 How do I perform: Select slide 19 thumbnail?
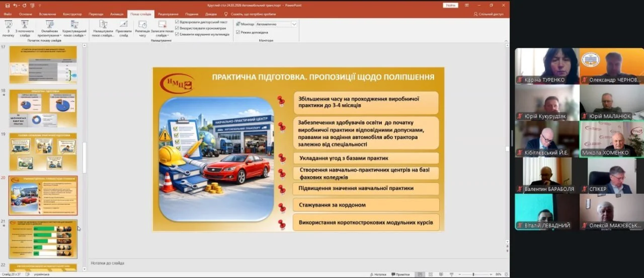(x=43, y=152)
